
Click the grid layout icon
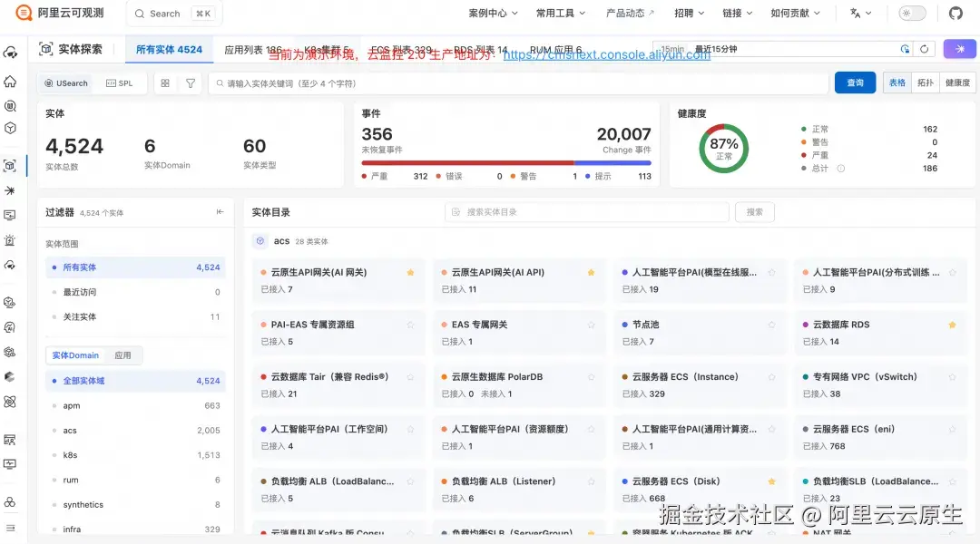165,83
